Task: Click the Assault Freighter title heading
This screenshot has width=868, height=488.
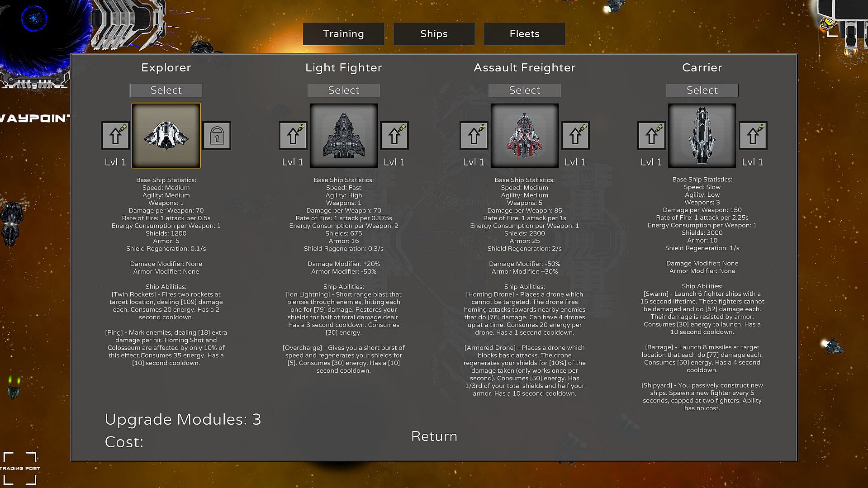Action: tap(525, 67)
